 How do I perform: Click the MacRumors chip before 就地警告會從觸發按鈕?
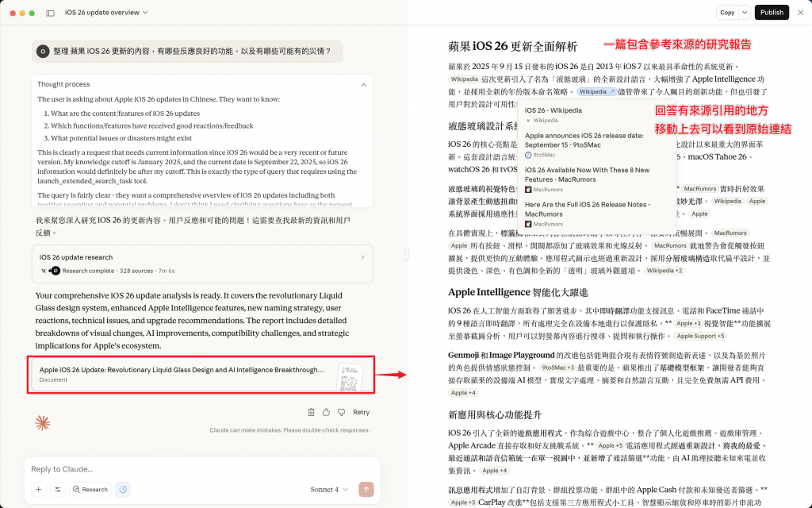point(669,246)
